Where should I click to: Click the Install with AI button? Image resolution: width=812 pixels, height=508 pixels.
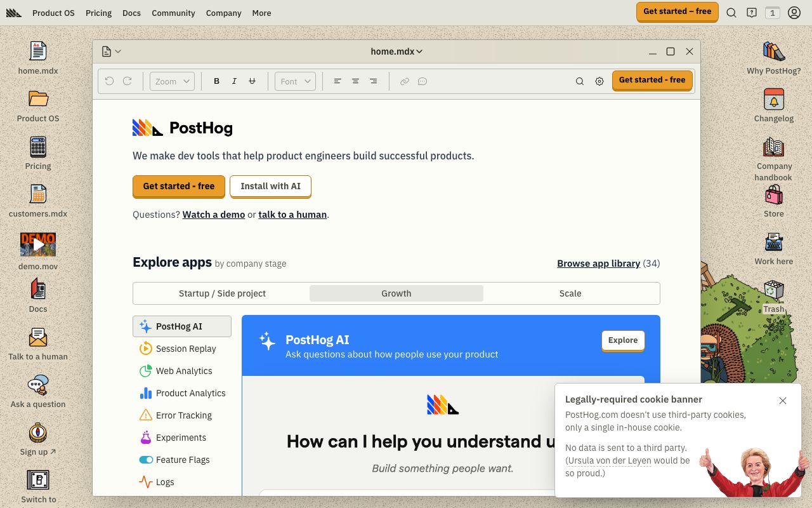tap(271, 186)
